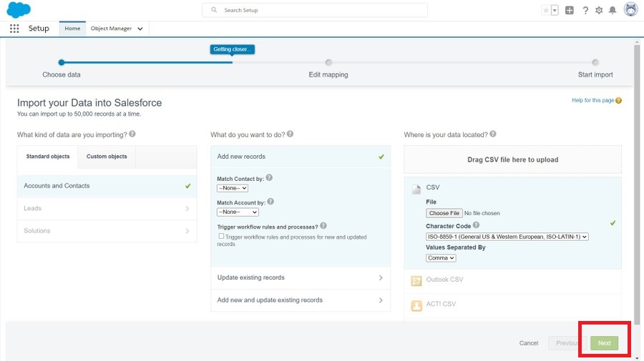Click help icon beside 'What kind of data'
The width and height of the screenshot is (644, 361).
coord(132,134)
